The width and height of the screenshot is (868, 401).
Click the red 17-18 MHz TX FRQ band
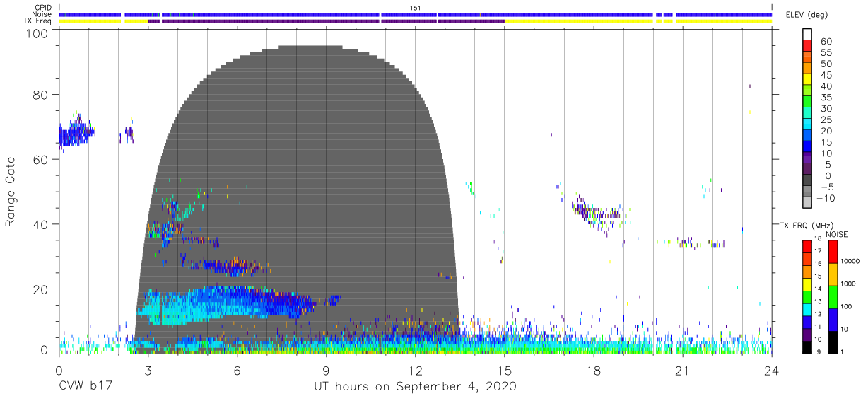[x=807, y=246]
